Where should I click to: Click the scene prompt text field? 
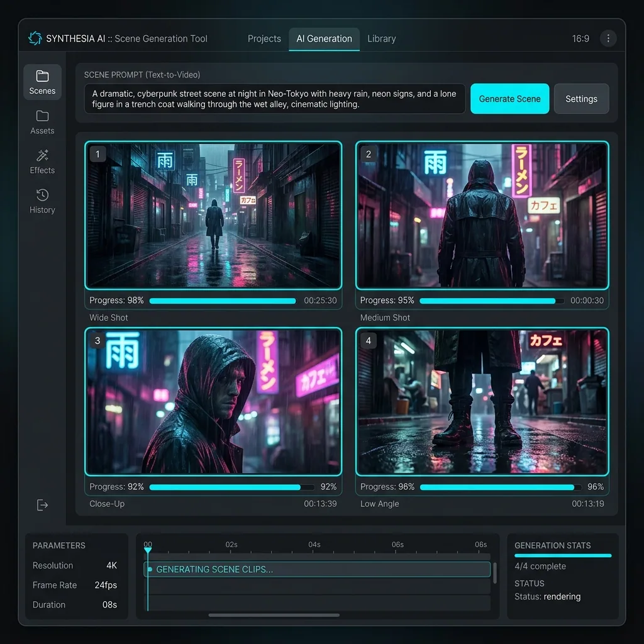[x=275, y=99]
